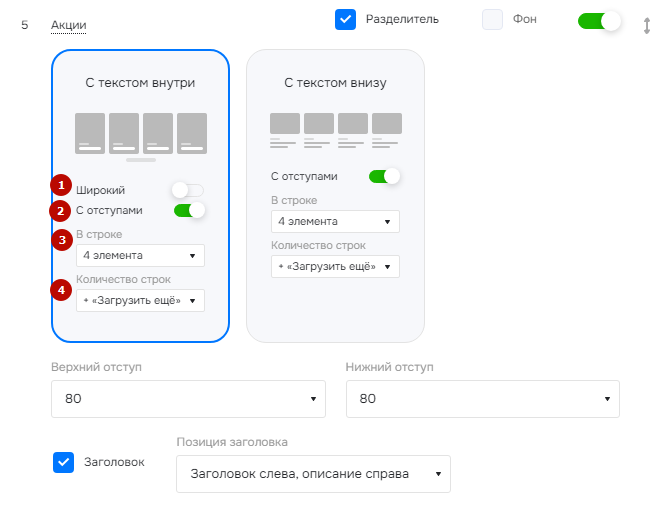Select the text-below layout preview image

point(336,131)
